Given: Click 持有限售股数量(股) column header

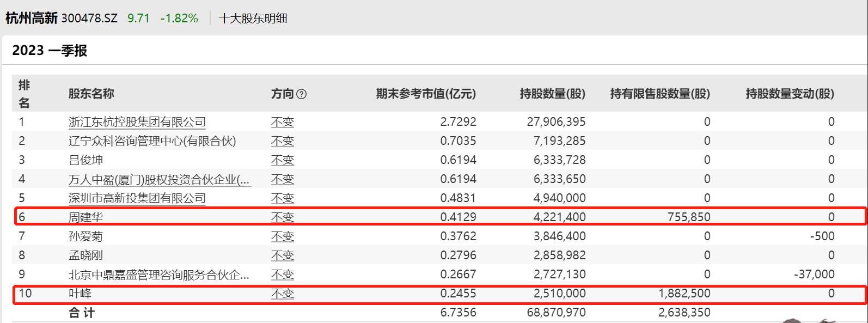Looking at the screenshot, I should coord(660,94).
